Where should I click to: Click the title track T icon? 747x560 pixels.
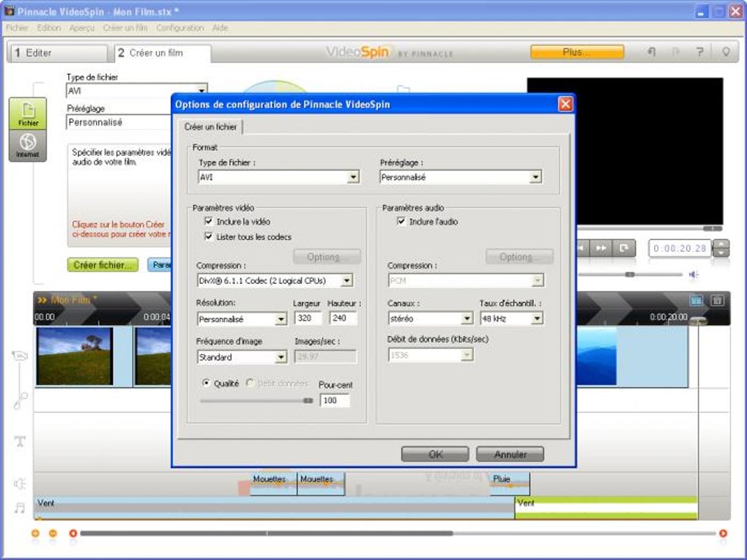[x=20, y=441]
